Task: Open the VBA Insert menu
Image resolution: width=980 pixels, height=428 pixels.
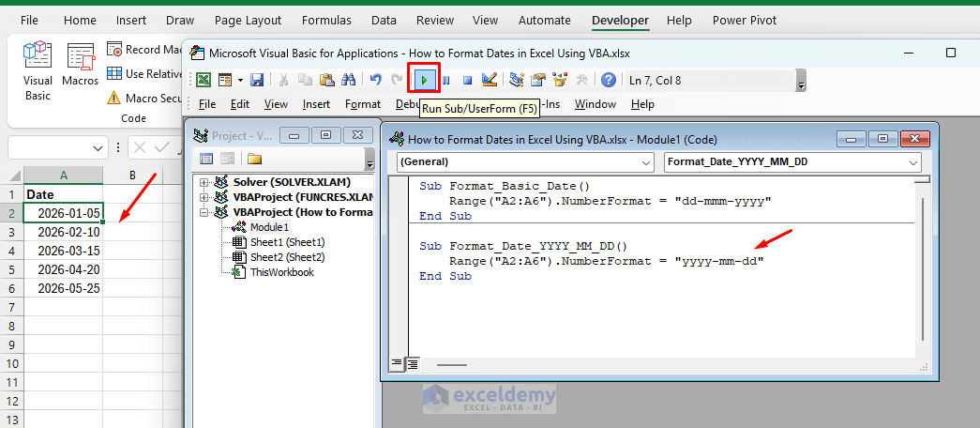Action: point(316,104)
